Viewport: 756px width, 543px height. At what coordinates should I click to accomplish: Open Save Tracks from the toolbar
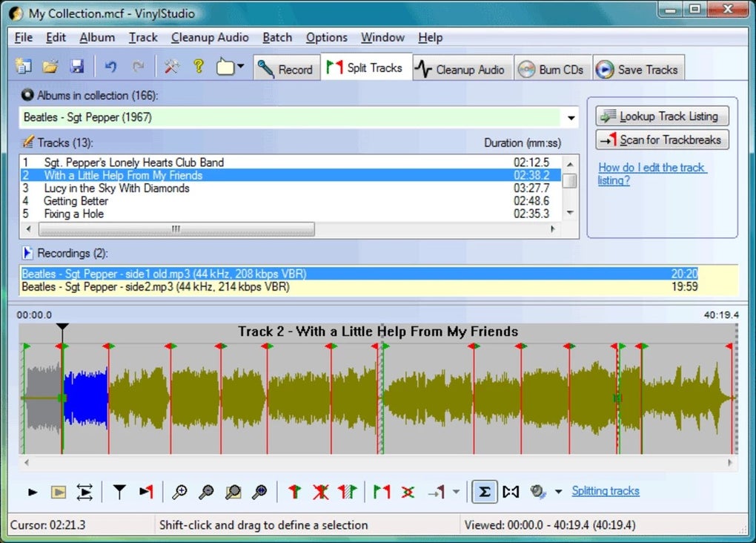pyautogui.click(x=638, y=68)
